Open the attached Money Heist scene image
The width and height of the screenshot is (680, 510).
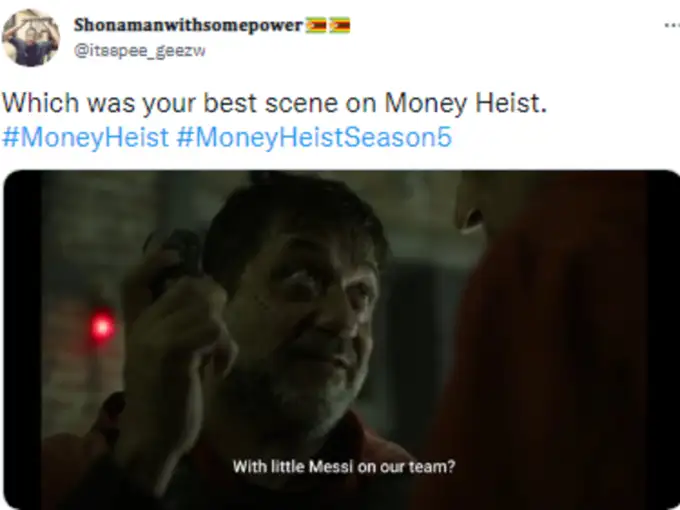[342, 340]
